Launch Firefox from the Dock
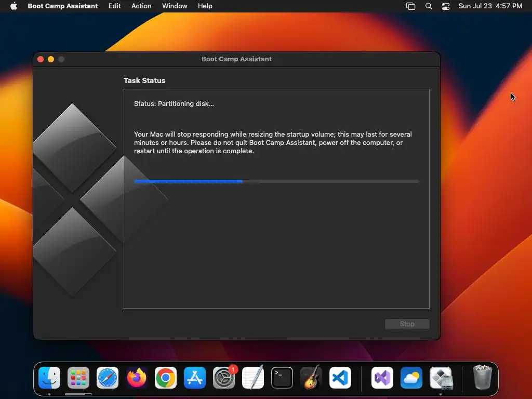This screenshot has width=532, height=399. tap(137, 378)
